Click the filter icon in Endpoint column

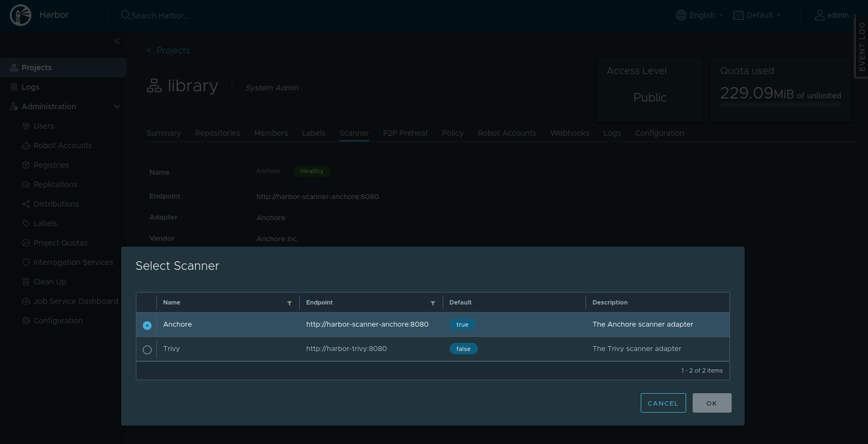pyautogui.click(x=433, y=303)
